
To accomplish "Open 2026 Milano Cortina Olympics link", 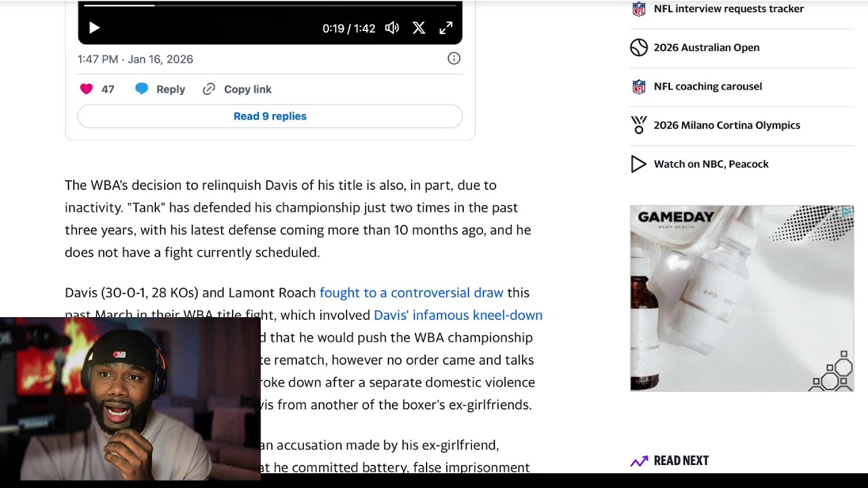I will click(x=727, y=125).
